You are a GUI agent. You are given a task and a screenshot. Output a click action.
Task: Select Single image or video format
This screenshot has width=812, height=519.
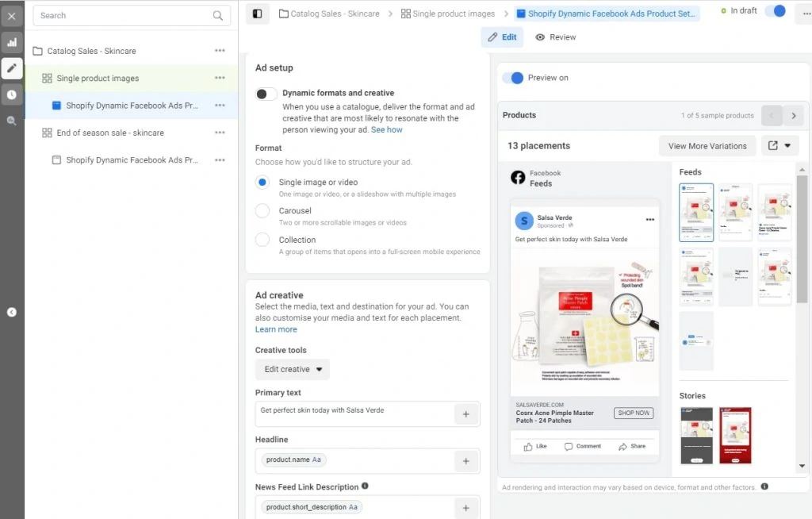(262, 182)
